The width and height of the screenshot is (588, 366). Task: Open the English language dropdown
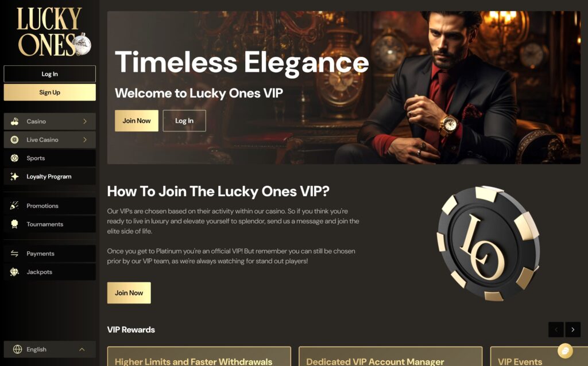pos(49,349)
